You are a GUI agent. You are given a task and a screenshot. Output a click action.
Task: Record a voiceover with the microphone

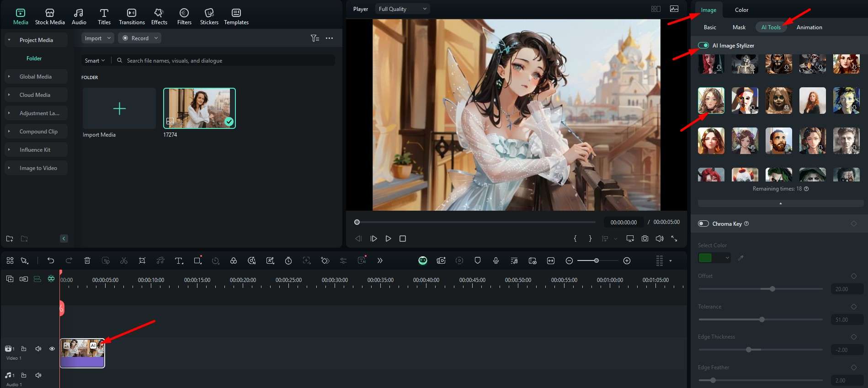point(496,260)
